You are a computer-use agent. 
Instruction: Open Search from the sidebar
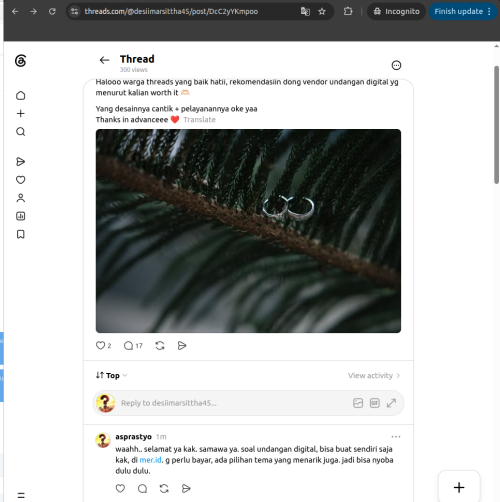tap(21, 132)
